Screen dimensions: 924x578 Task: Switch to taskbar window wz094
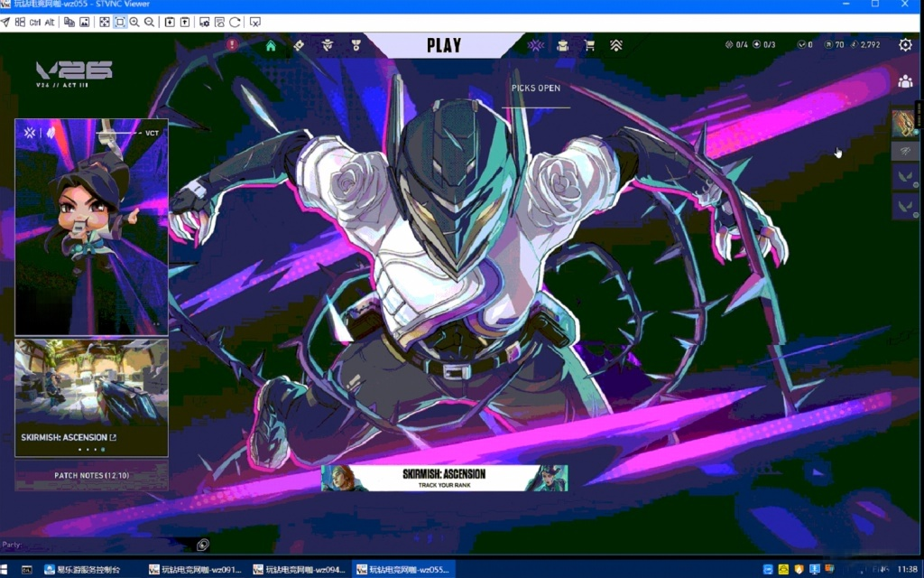[300, 570]
